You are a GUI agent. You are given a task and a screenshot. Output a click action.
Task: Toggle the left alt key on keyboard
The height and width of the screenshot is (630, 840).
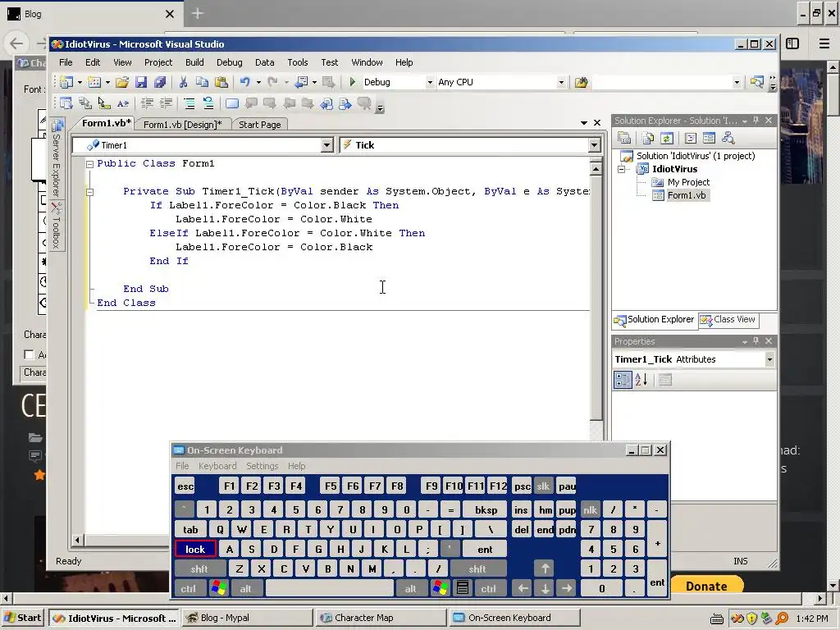pos(246,588)
